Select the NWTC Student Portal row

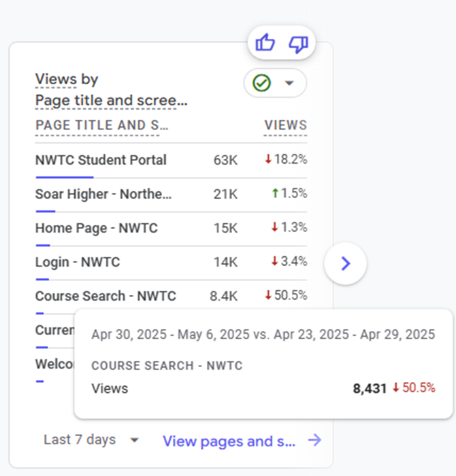coord(171,160)
